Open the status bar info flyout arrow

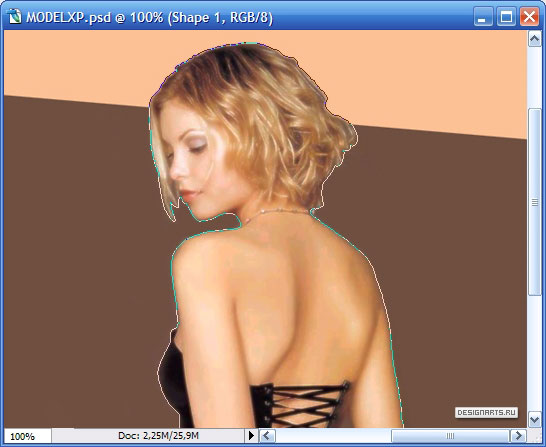coord(251,436)
